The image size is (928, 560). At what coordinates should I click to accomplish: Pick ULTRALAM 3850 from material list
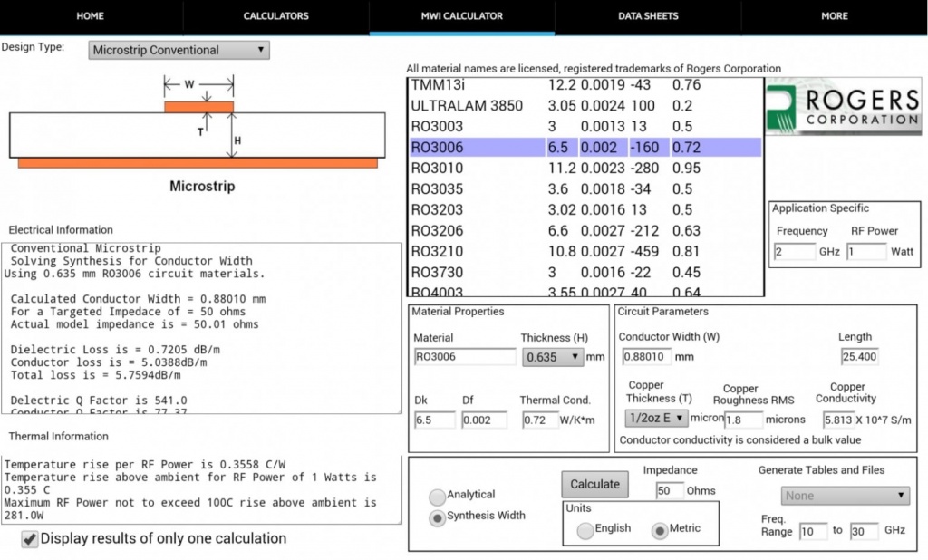(x=467, y=105)
